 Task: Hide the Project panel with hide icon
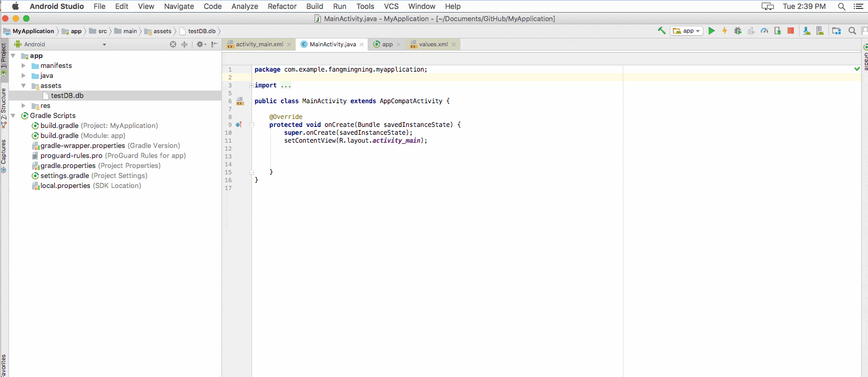[214, 44]
